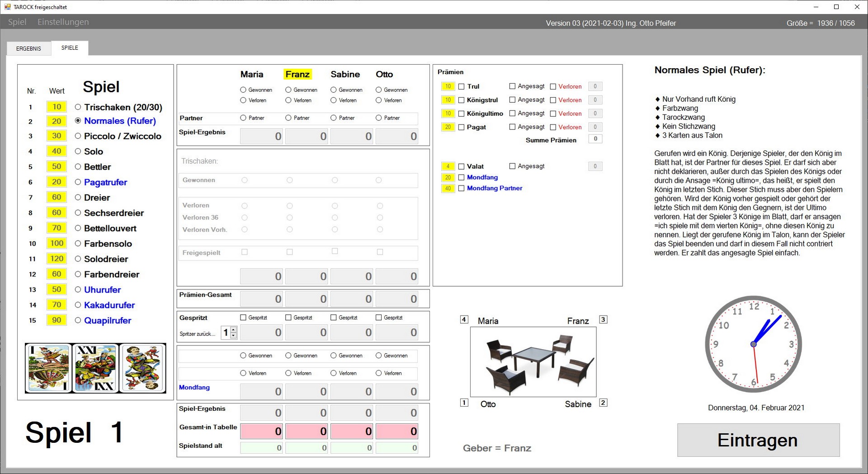Open the Spiel menu

click(x=17, y=22)
